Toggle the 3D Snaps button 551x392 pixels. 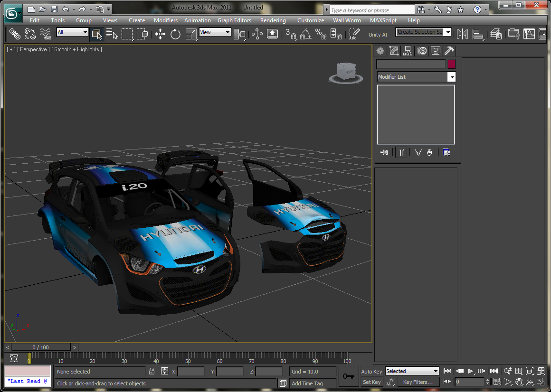pyautogui.click(x=290, y=34)
